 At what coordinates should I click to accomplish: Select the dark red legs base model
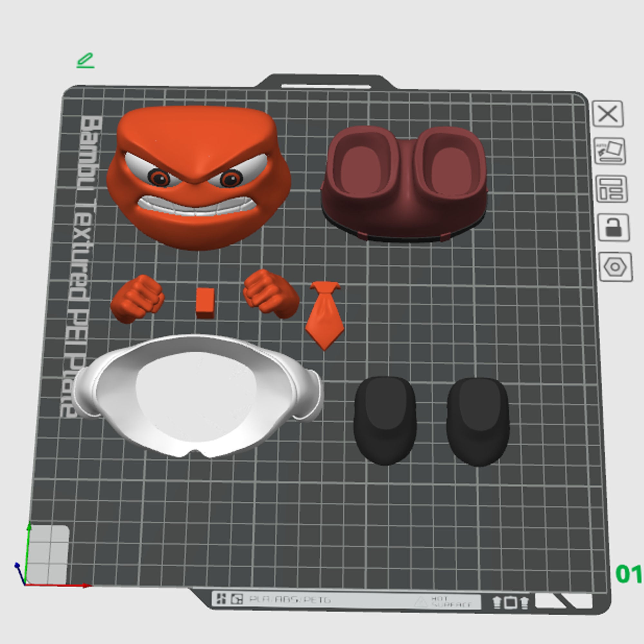(404, 184)
